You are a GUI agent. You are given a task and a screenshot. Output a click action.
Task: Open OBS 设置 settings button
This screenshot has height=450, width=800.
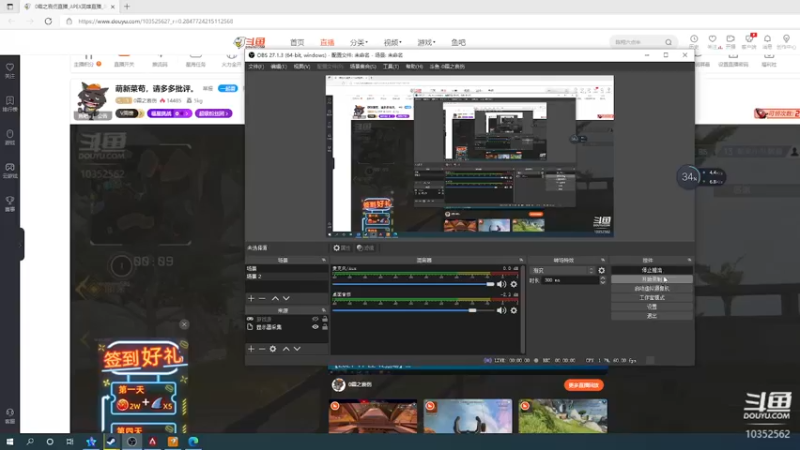click(x=652, y=307)
